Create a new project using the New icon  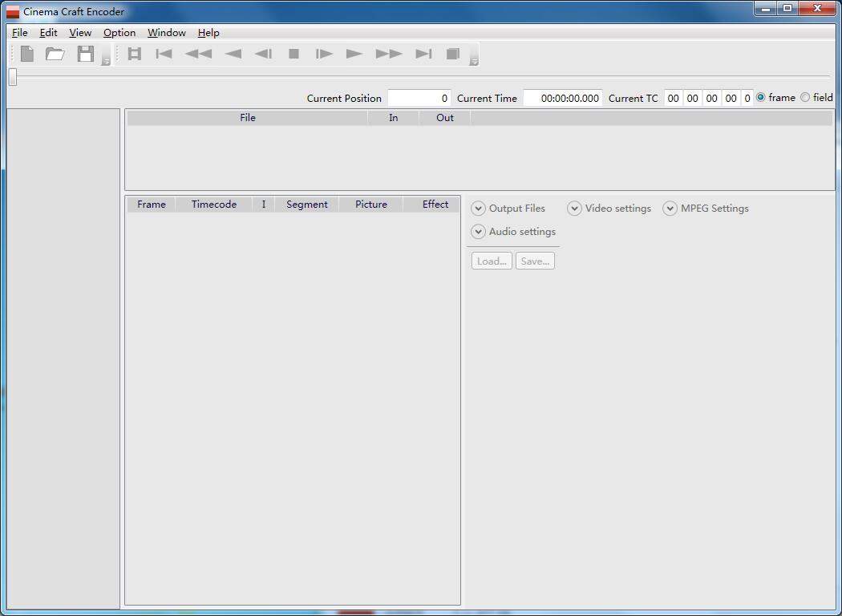pyautogui.click(x=26, y=54)
